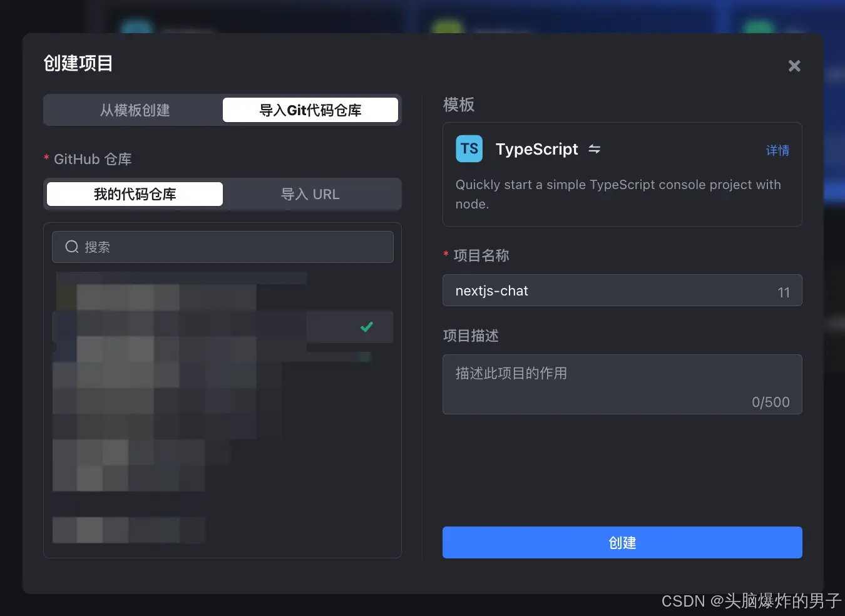Click the green checkmark on the selected repository
The width and height of the screenshot is (845, 616).
point(367,326)
